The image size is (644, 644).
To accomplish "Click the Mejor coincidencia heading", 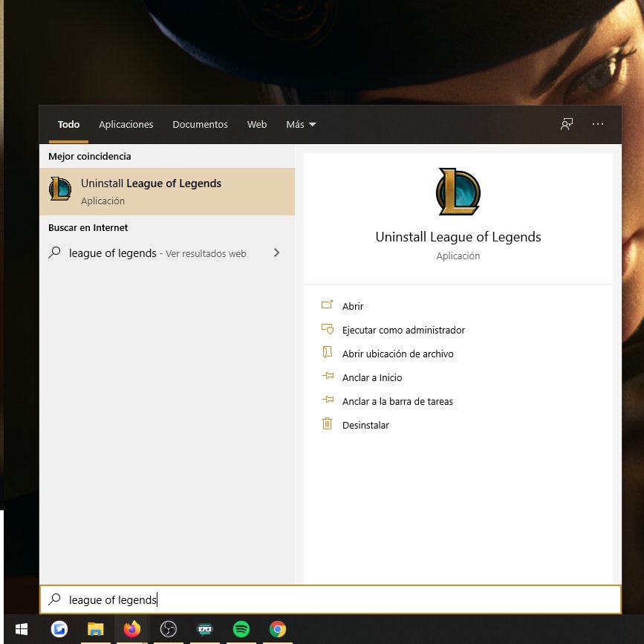I will tap(90, 157).
